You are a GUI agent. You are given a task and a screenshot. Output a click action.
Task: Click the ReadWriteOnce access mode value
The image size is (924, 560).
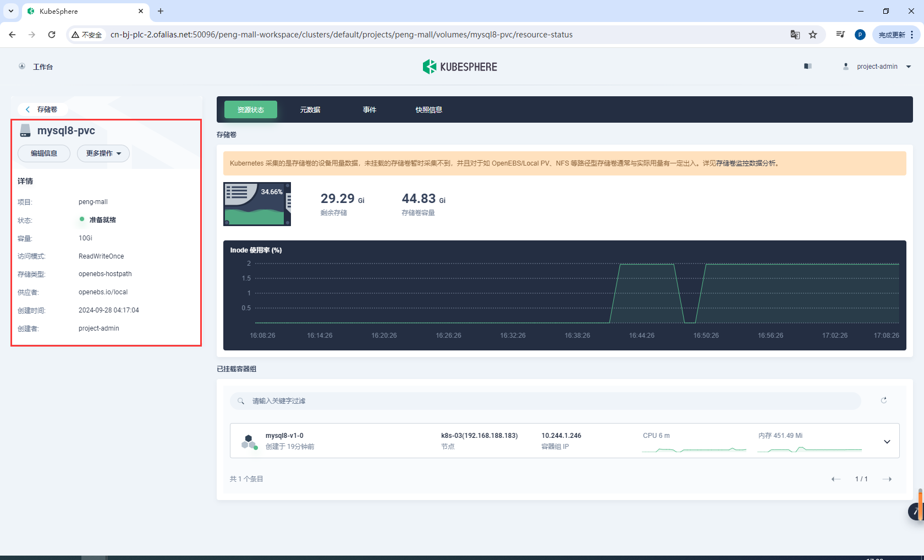[x=101, y=256]
